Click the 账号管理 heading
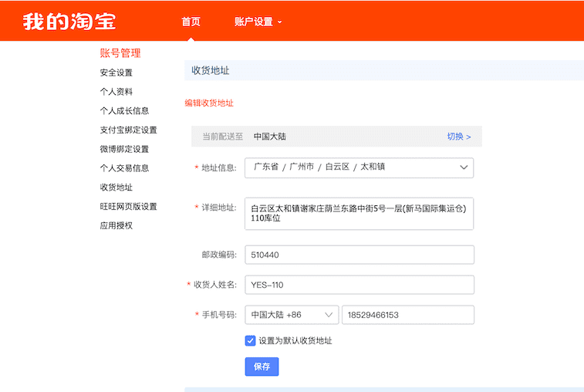 click(120, 53)
